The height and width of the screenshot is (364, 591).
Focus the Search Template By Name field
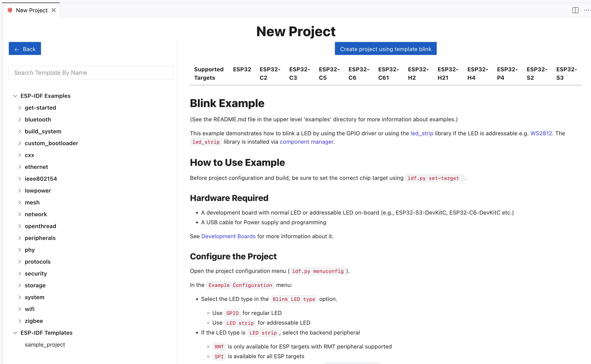pyautogui.click(x=91, y=73)
